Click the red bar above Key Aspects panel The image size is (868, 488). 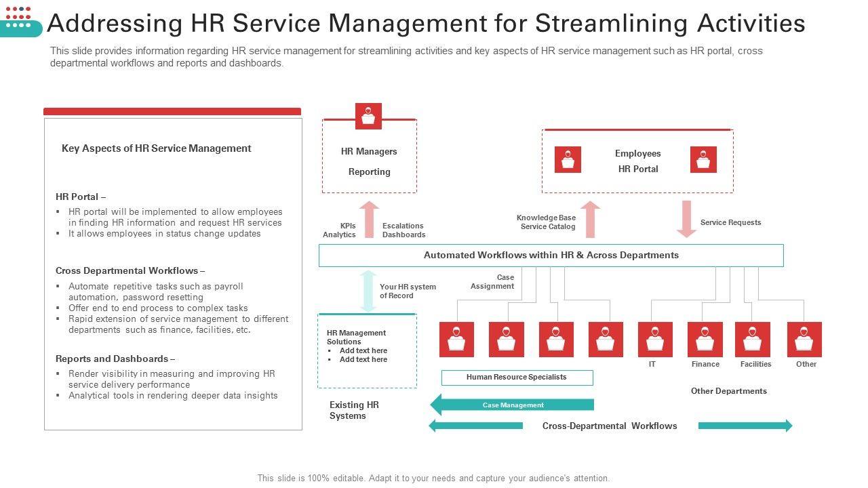[172, 111]
